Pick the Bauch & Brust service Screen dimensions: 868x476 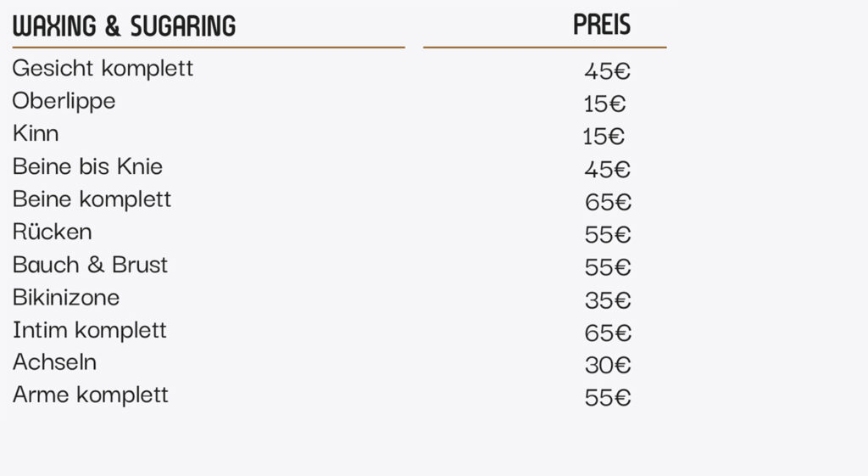point(90,265)
